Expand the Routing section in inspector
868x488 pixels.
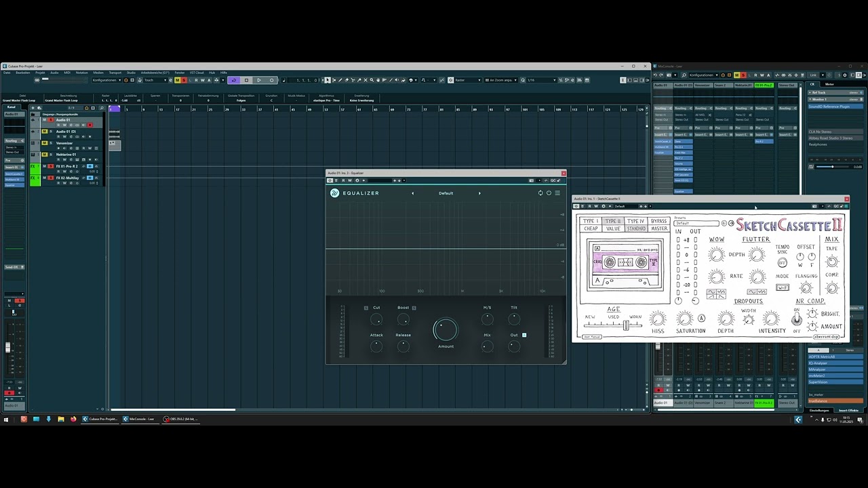[x=14, y=141]
